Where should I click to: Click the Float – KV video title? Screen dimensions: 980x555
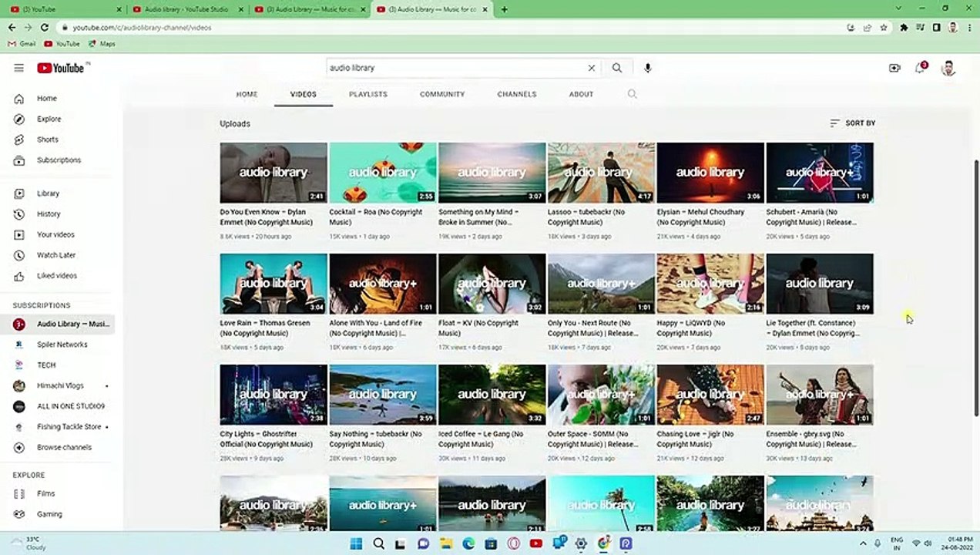[479, 328]
